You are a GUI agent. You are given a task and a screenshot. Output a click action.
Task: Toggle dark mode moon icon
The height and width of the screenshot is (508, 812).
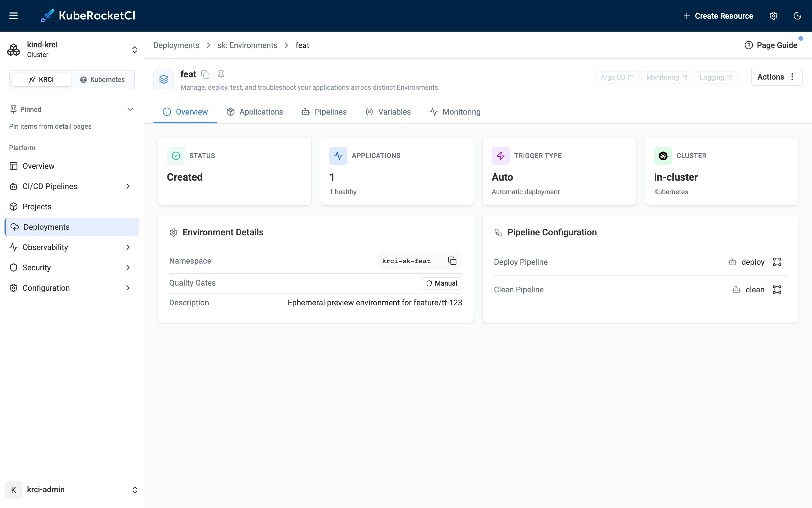point(797,16)
